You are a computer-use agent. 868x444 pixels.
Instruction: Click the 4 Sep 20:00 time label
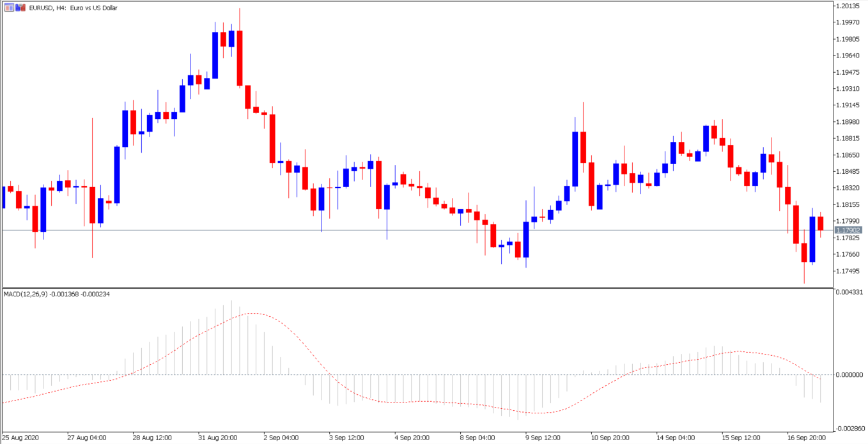coord(414,439)
